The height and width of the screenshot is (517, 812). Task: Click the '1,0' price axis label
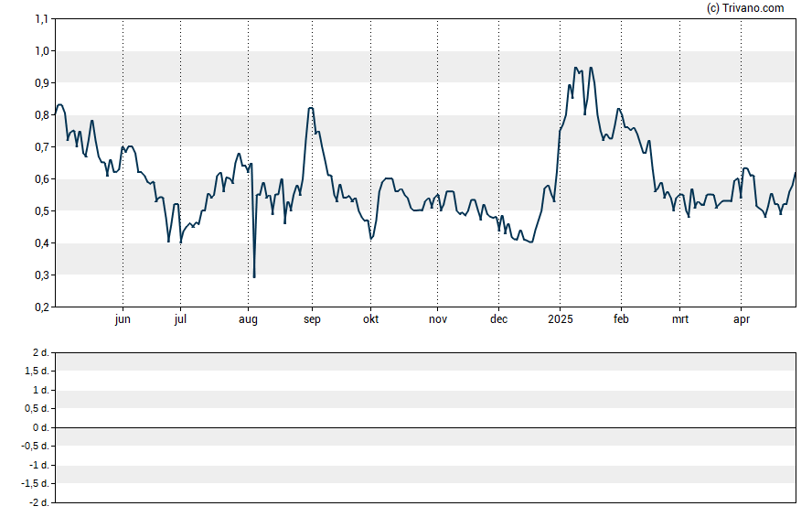pyautogui.click(x=42, y=50)
